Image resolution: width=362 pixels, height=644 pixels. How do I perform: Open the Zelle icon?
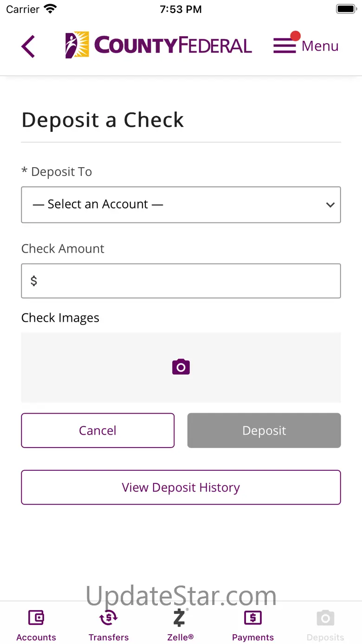pyautogui.click(x=180, y=618)
